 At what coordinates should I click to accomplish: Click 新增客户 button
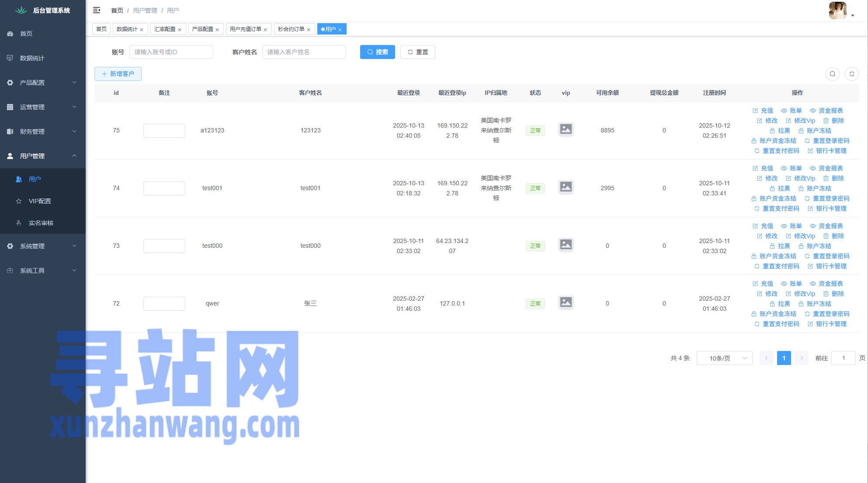pyautogui.click(x=118, y=74)
